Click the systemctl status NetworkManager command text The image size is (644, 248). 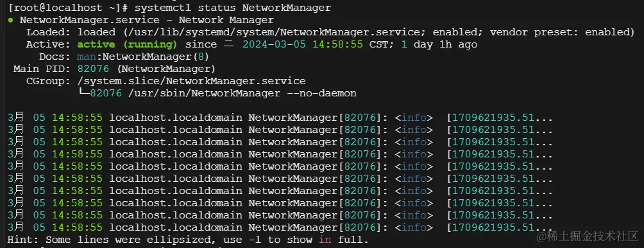pyautogui.click(x=232, y=8)
